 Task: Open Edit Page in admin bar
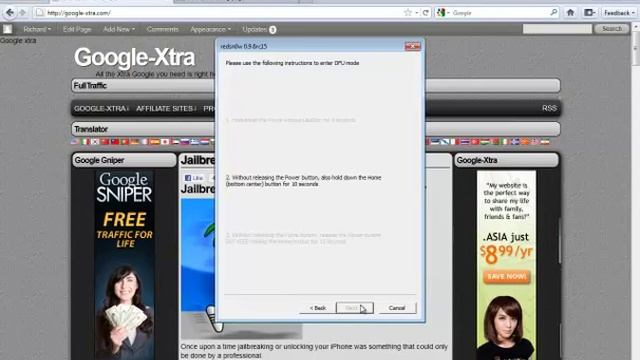77,29
